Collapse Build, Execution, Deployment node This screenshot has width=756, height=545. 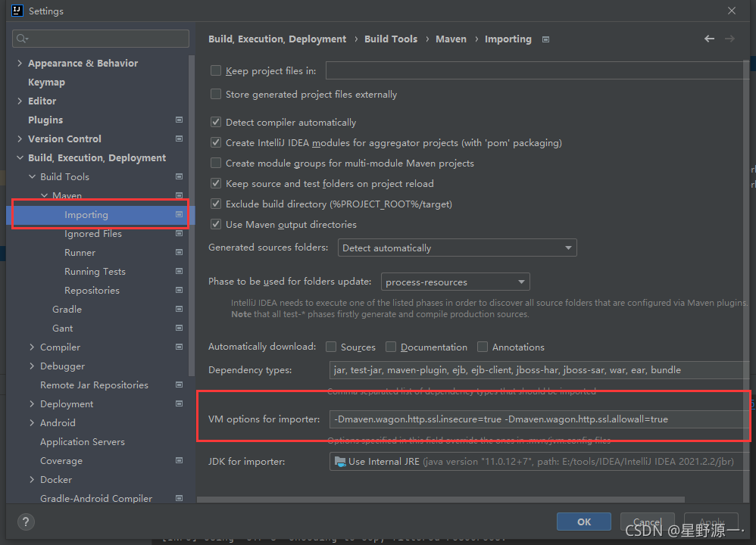20,157
